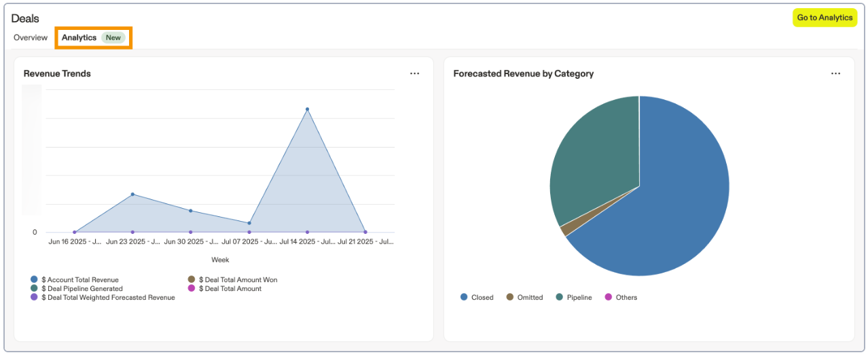Click the New badge beside Analytics
Image resolution: width=868 pixels, height=355 pixels.
coord(113,37)
